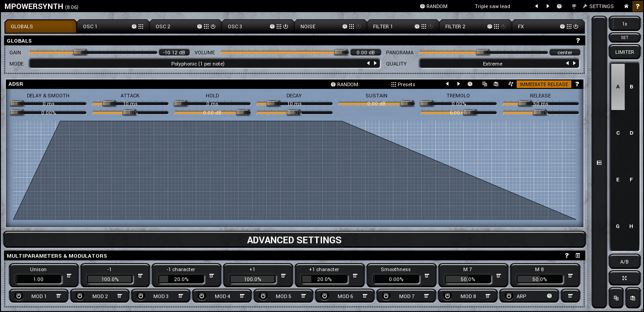Toggle OSC 3 power button
This screenshot has width=644, height=312.
(286, 26)
